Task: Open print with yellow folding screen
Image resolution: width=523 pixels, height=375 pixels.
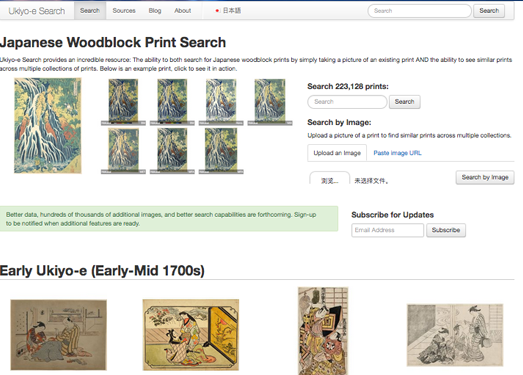Action: (x=191, y=335)
